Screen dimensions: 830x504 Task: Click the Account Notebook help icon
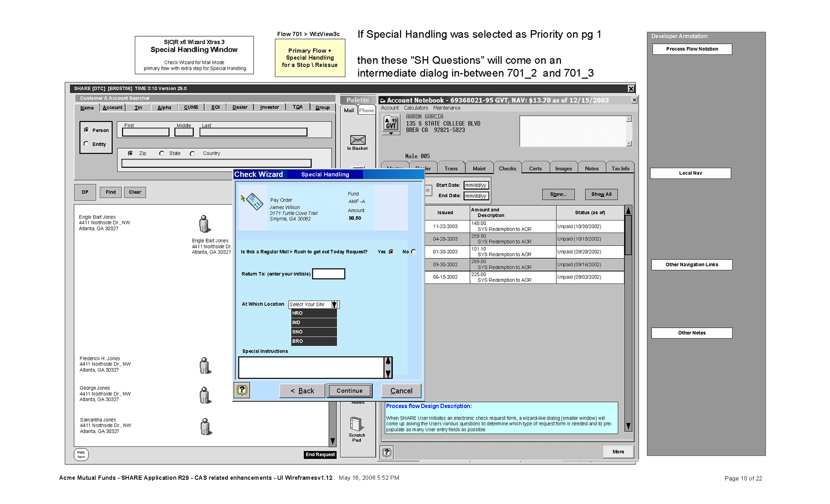(387, 452)
